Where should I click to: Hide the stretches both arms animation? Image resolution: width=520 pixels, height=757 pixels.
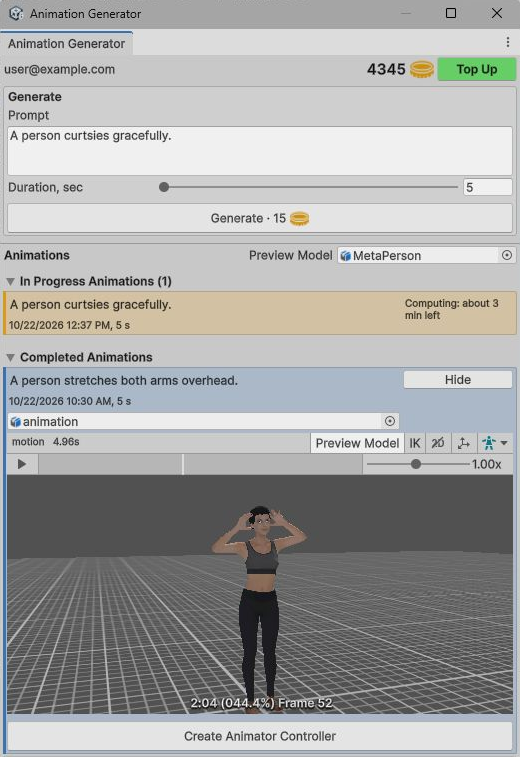[458, 379]
